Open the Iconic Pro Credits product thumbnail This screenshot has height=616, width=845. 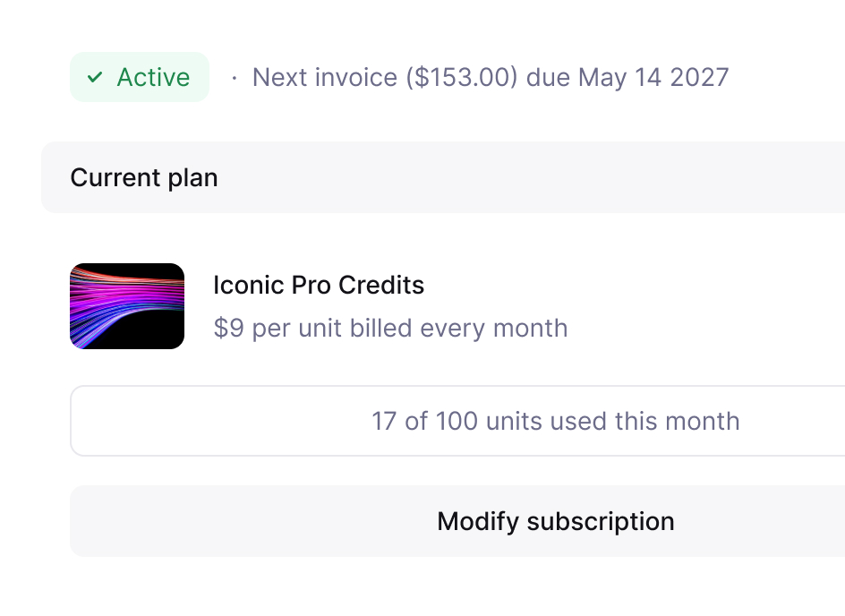coord(127,306)
